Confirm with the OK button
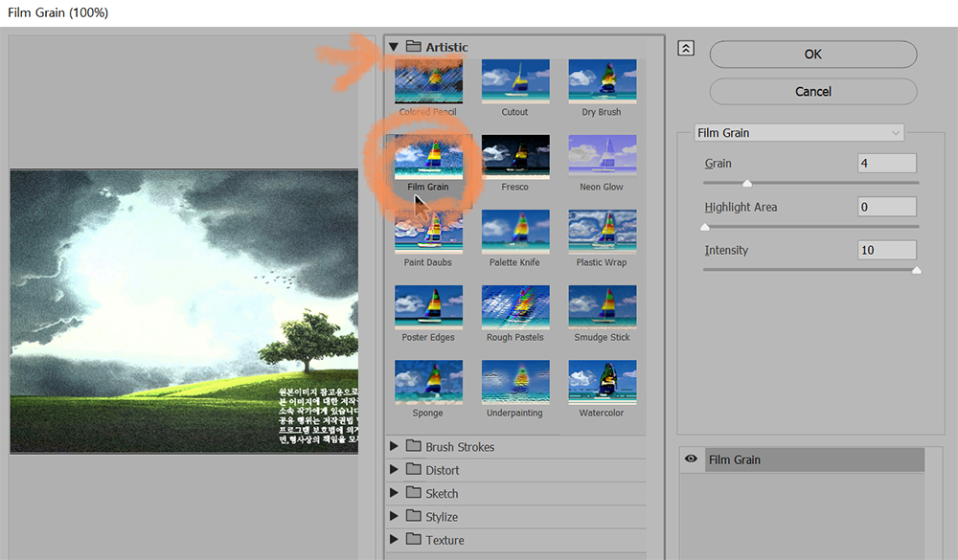The image size is (958, 560). tap(813, 55)
